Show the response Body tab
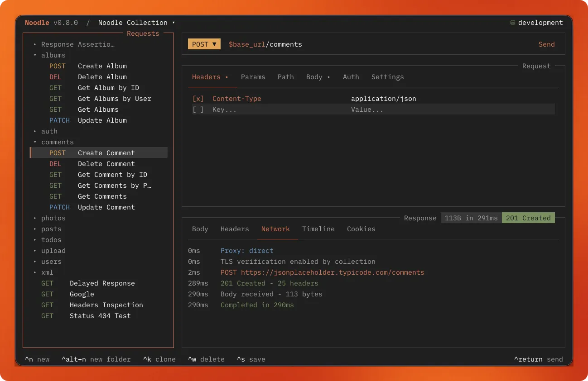The width and height of the screenshot is (588, 381). 200,229
